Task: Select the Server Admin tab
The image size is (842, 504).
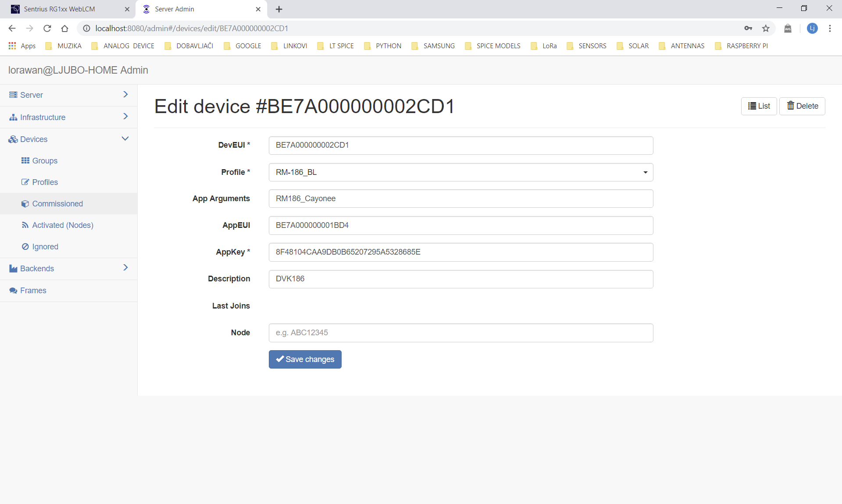Action: pyautogui.click(x=202, y=9)
